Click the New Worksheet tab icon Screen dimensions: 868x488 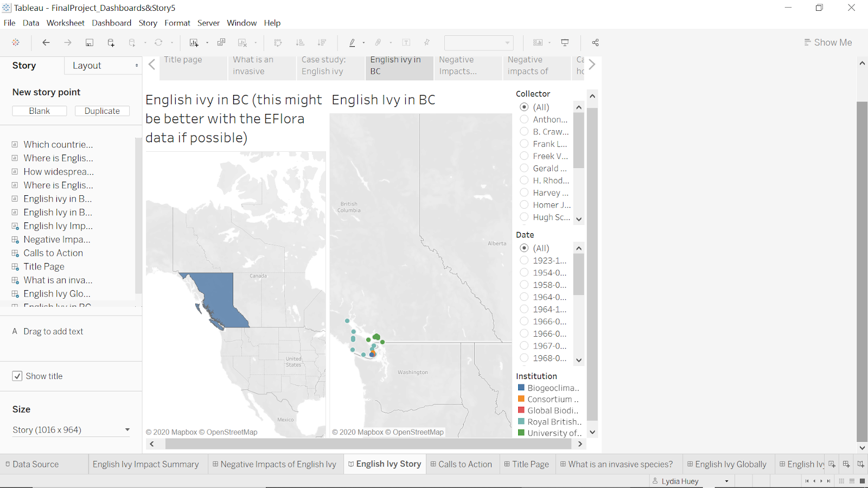(x=832, y=464)
